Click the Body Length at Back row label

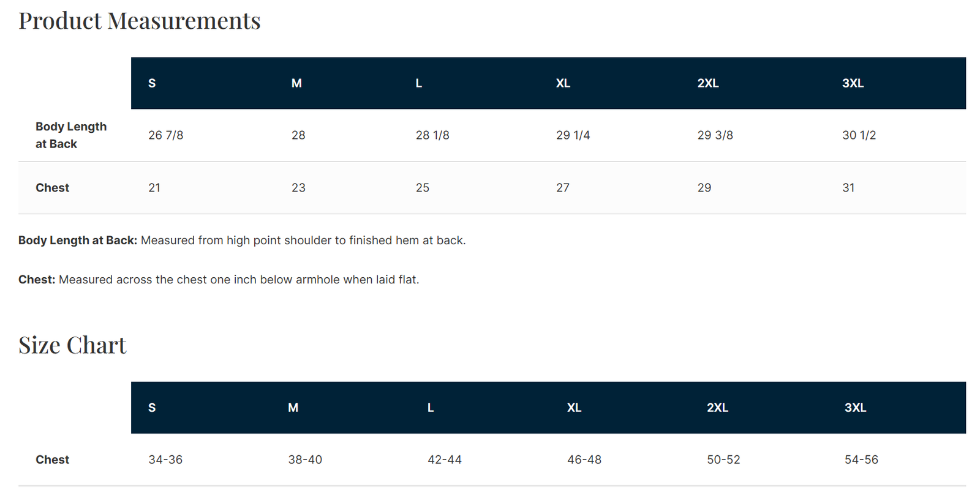click(70, 135)
